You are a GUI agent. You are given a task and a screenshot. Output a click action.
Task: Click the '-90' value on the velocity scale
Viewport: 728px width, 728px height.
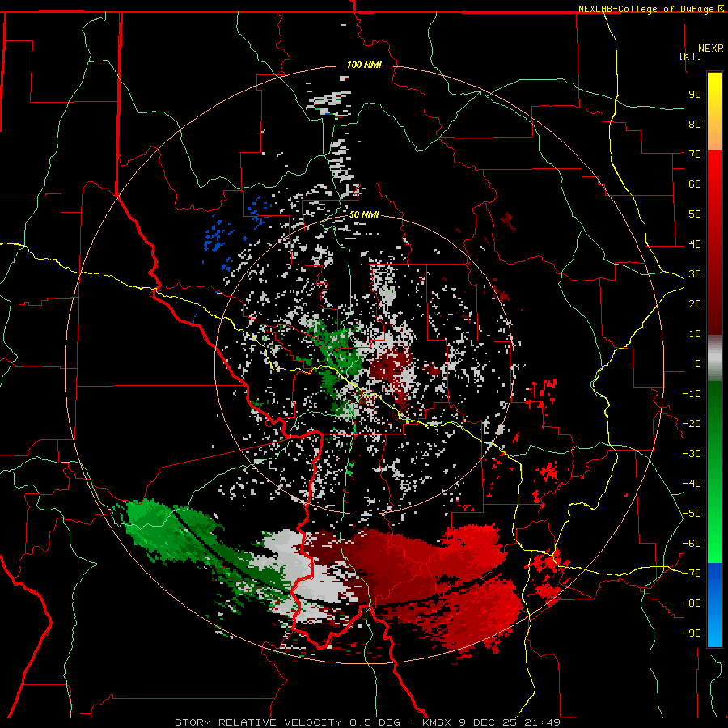[692, 633]
